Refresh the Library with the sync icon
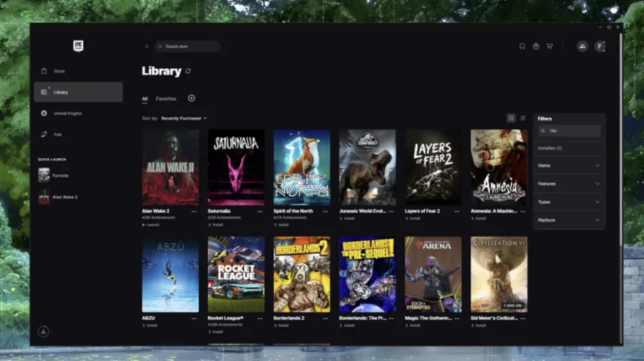The width and height of the screenshot is (644, 361). pos(188,71)
